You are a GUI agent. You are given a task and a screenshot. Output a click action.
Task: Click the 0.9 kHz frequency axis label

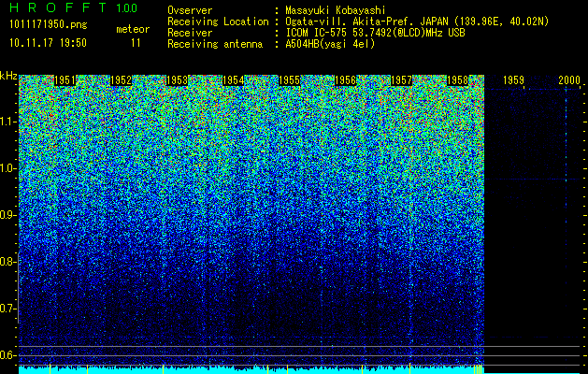click(x=8, y=215)
